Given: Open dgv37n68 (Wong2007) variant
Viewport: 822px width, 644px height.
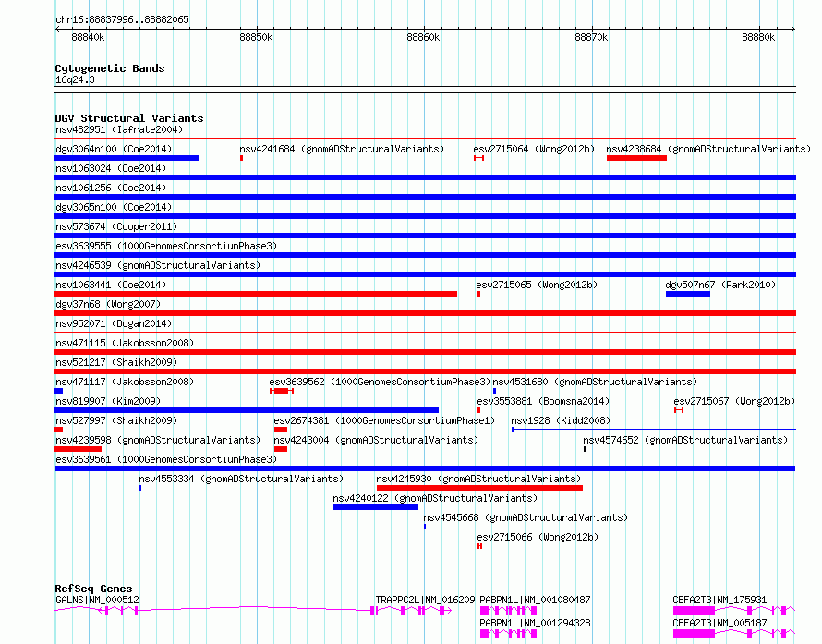Looking at the screenshot, I should coord(108,304).
